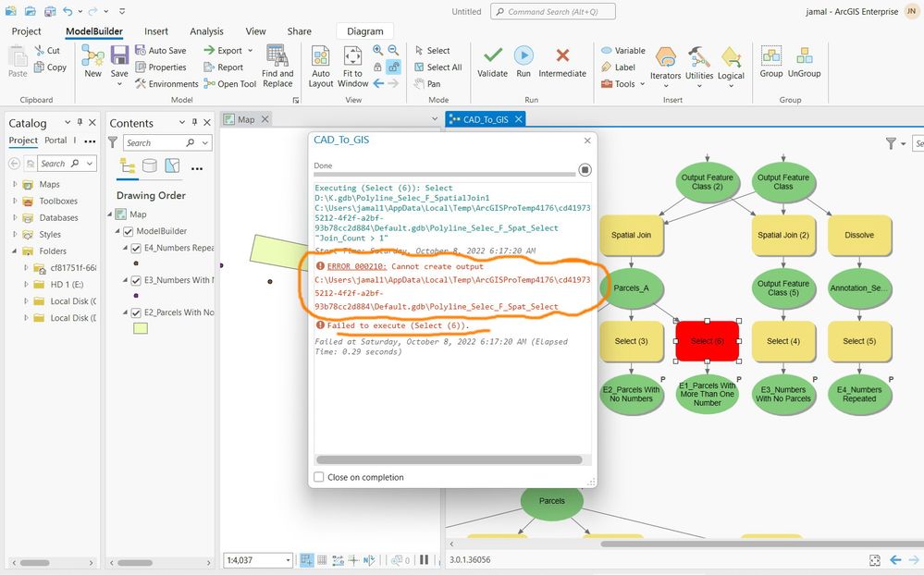Screen dimensions: 924x575
Task: Select E3_Numbers With No Parcels output
Action: point(783,394)
